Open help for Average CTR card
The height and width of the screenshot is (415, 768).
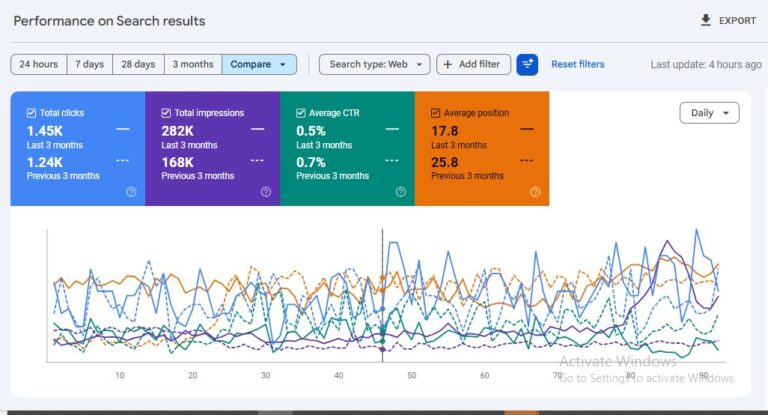[400, 192]
